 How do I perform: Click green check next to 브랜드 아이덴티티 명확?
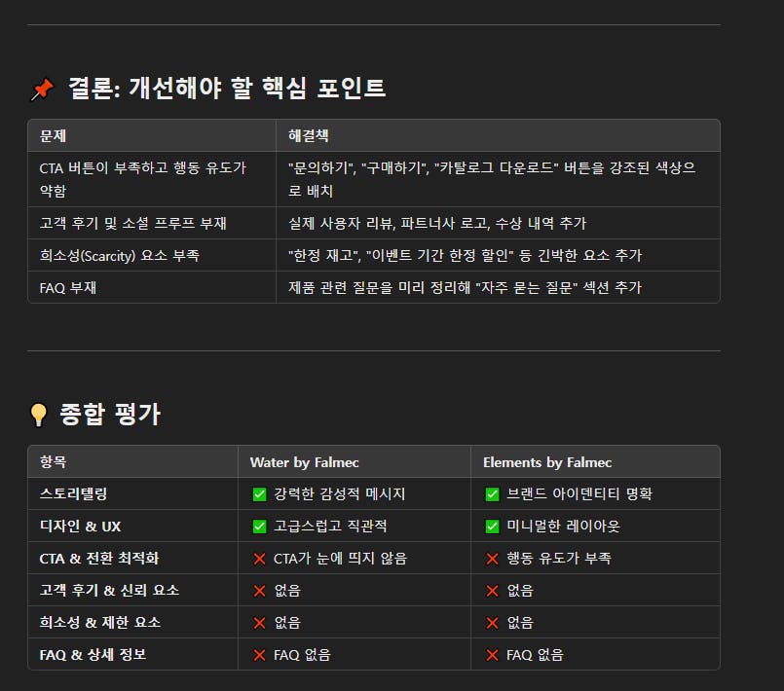pyautogui.click(x=493, y=494)
